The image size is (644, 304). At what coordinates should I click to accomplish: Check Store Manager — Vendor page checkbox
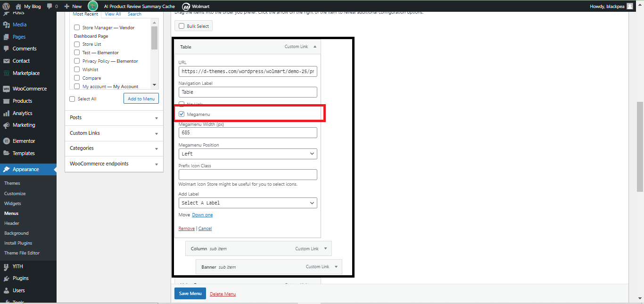pos(77,28)
